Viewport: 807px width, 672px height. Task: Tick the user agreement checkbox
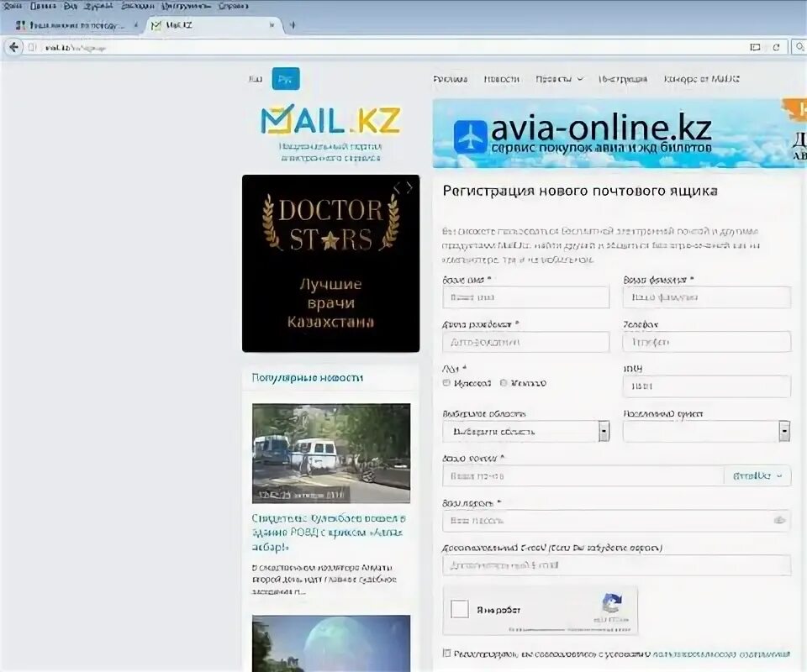[x=446, y=654]
